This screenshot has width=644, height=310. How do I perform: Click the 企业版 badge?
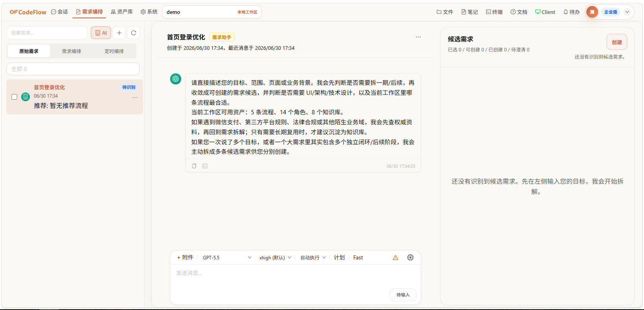(x=611, y=12)
